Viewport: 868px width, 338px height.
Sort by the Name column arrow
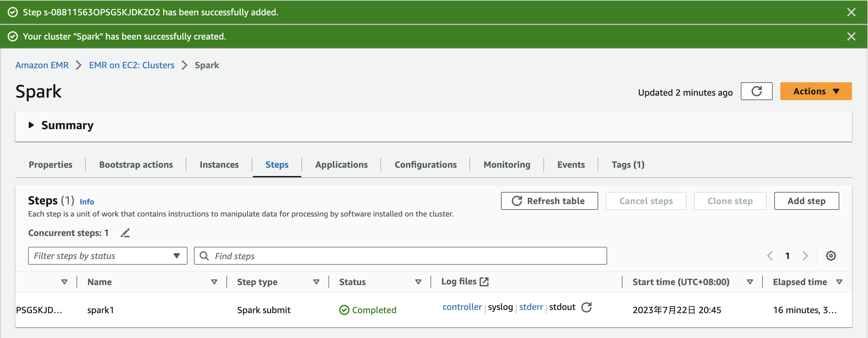214,282
